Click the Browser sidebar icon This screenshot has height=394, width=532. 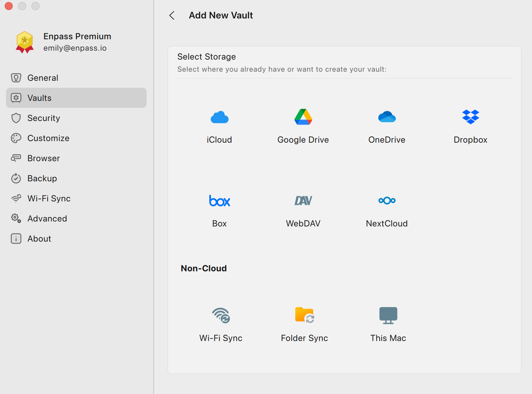pos(16,158)
